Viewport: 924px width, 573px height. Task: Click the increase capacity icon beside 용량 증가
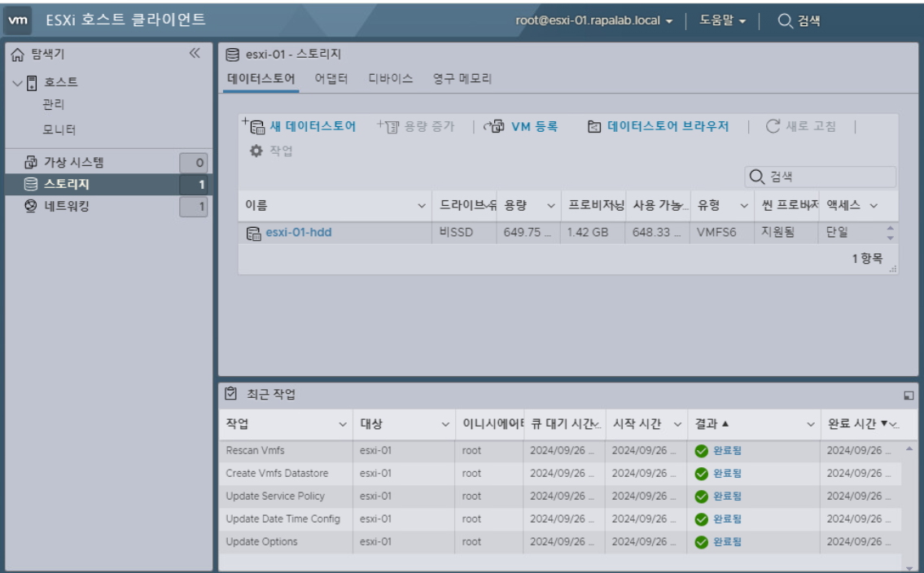[388, 126]
